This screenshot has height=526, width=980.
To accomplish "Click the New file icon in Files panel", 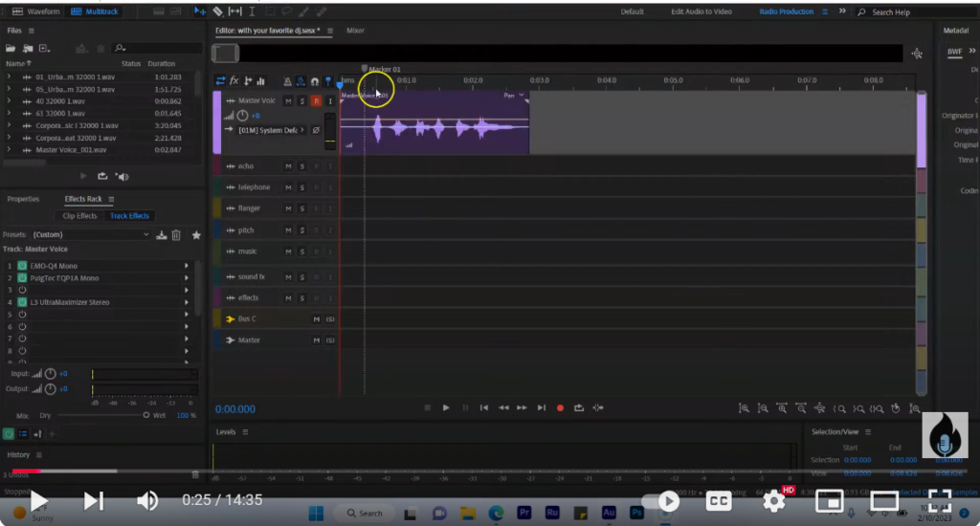I will tap(44, 48).
